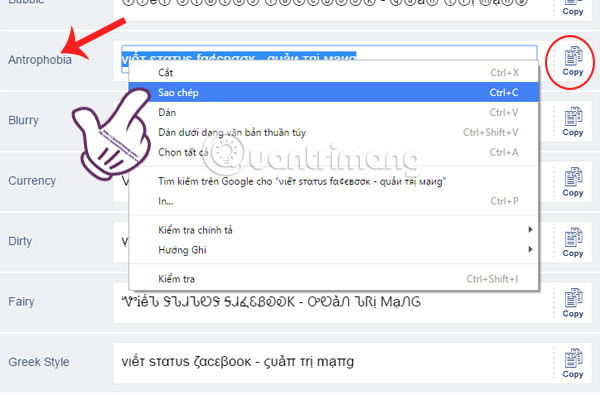The image size is (600, 395).
Task: Click the Greek Style text field
Action: click(x=333, y=363)
